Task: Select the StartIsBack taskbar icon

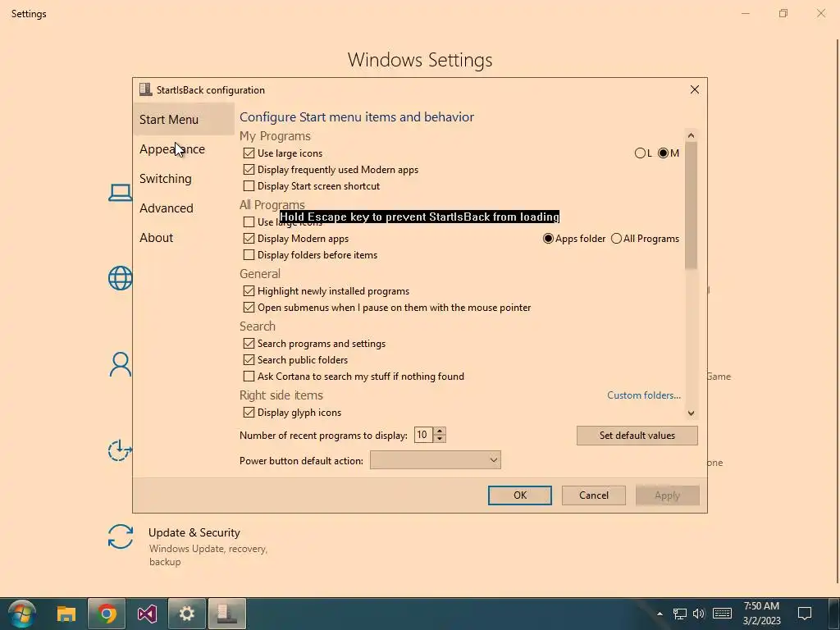Action: (x=227, y=614)
